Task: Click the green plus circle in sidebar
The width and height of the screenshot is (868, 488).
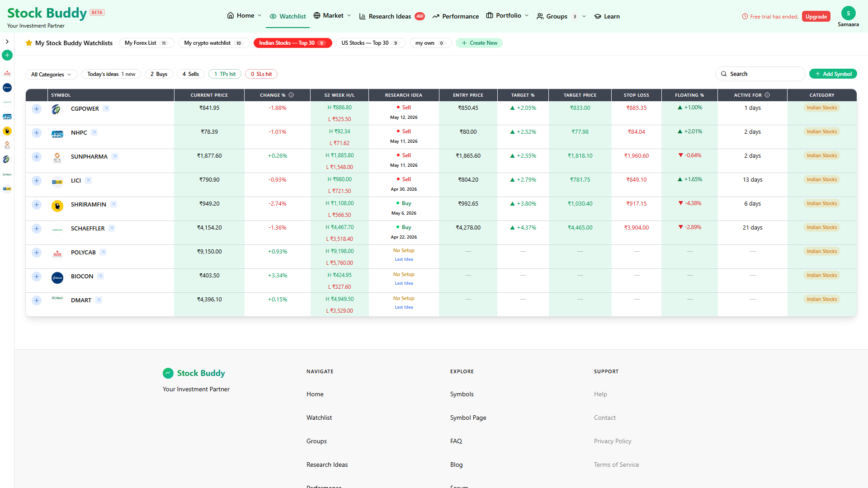Action: [7, 55]
